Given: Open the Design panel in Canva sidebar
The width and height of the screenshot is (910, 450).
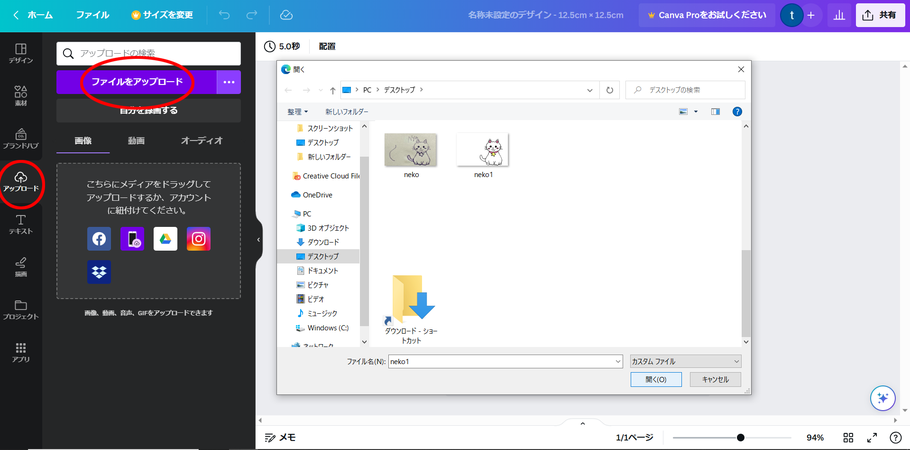Looking at the screenshot, I should click(21, 53).
